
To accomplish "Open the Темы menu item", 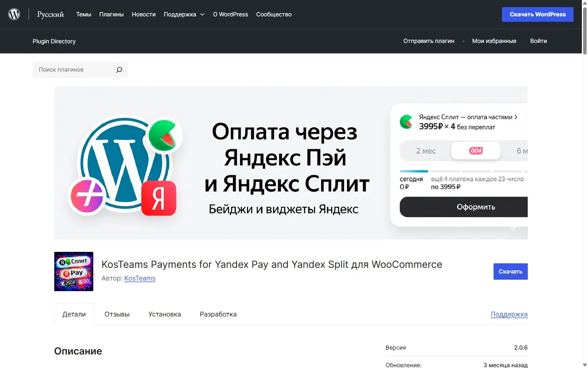I will tap(84, 14).
